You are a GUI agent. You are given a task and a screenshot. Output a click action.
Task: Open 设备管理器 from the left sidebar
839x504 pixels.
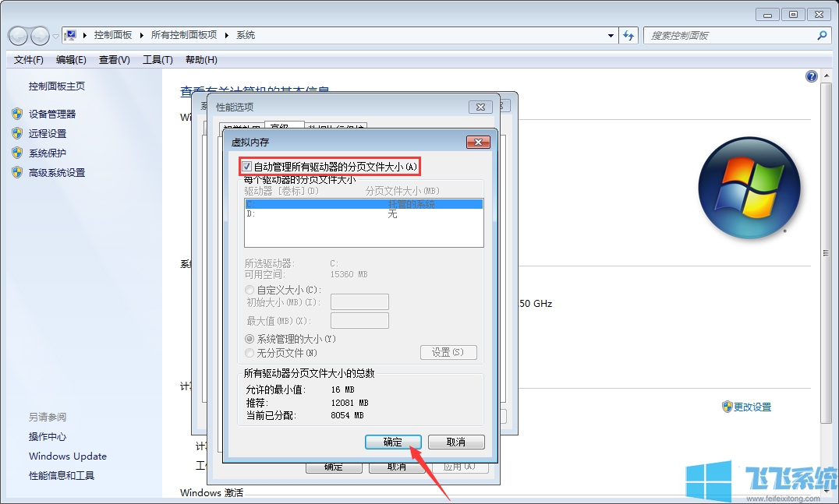point(51,113)
